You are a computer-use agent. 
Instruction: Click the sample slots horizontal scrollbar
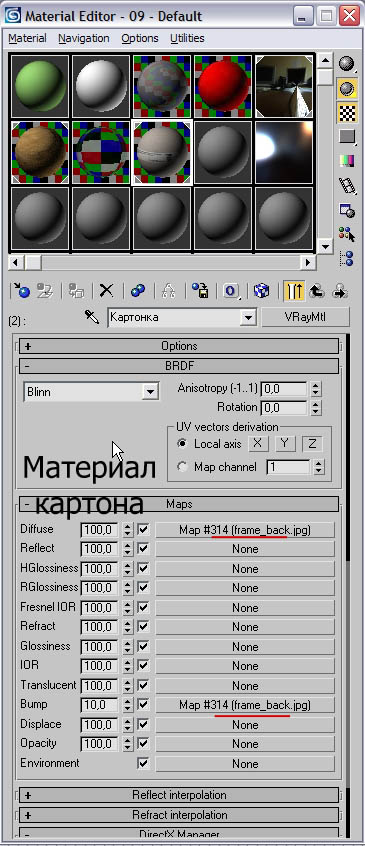click(x=162, y=263)
